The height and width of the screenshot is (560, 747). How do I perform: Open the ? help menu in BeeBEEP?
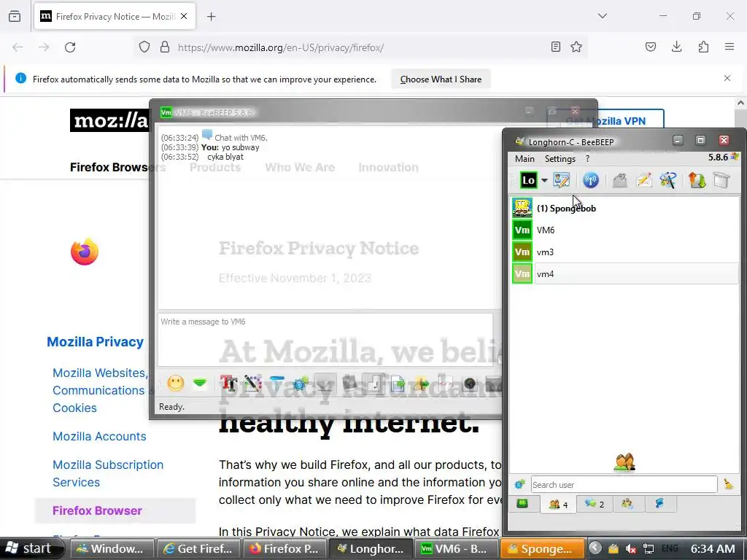point(587,158)
